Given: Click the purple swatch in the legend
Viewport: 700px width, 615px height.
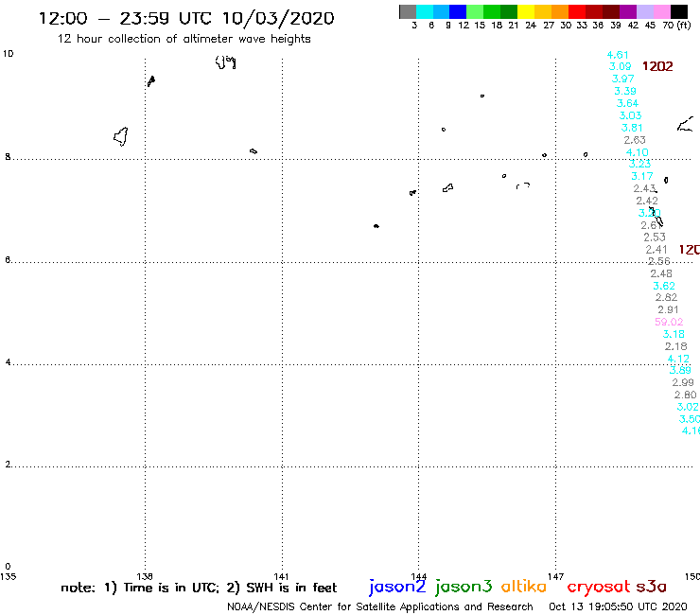Looking at the screenshot, I should 628,11.
